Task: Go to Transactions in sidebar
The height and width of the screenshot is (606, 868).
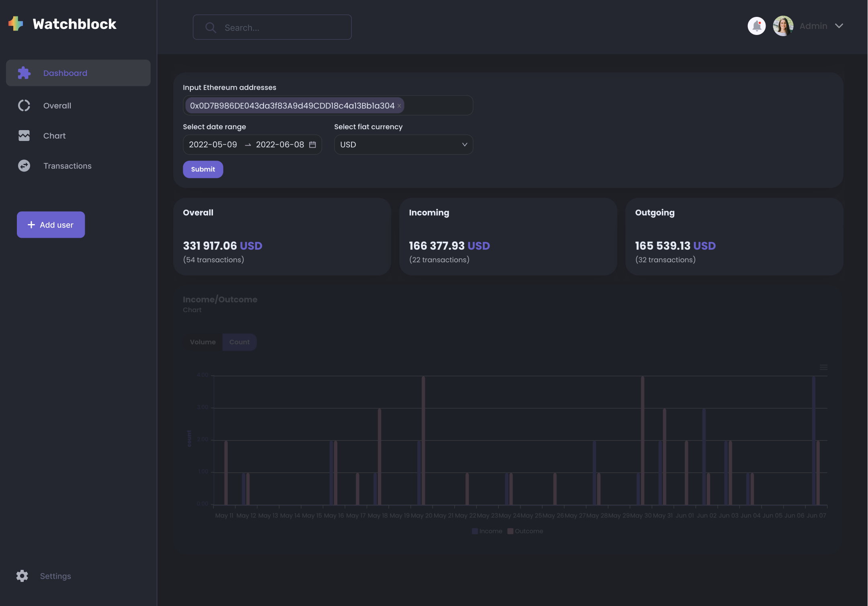Action: tap(67, 166)
